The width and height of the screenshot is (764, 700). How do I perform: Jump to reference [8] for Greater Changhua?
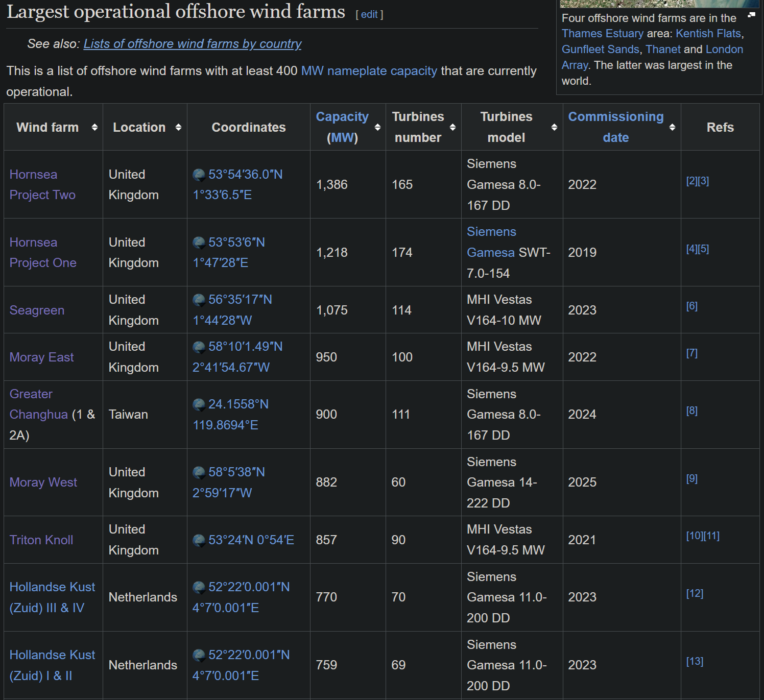tap(692, 411)
